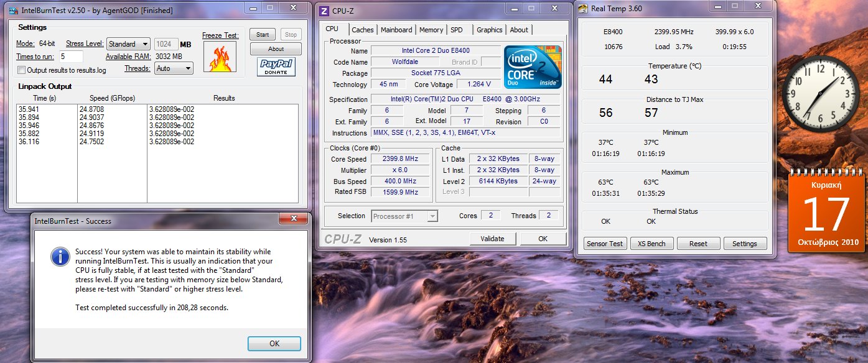Click the Real Temp load reading 3.7%
The height and width of the screenshot is (363, 868).
pos(683,47)
